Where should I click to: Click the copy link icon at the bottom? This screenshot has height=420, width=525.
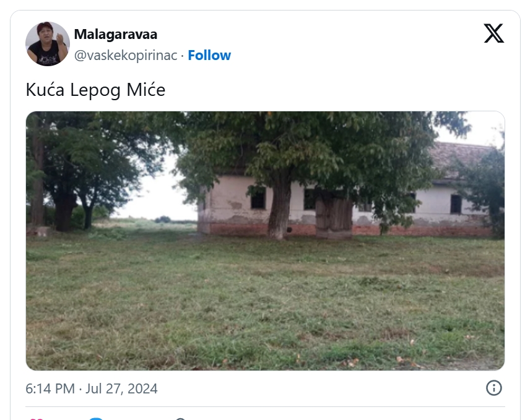180,419
